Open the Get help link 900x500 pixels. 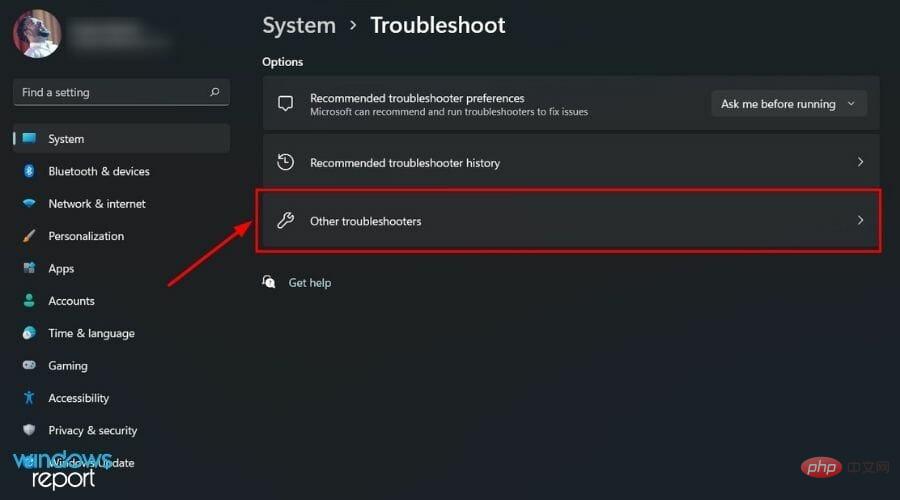(309, 283)
